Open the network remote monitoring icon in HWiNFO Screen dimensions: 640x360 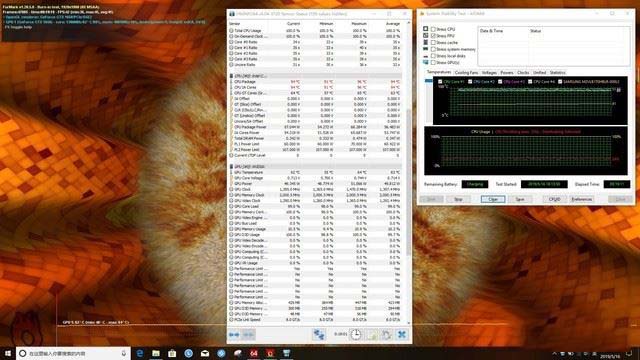tap(319, 335)
